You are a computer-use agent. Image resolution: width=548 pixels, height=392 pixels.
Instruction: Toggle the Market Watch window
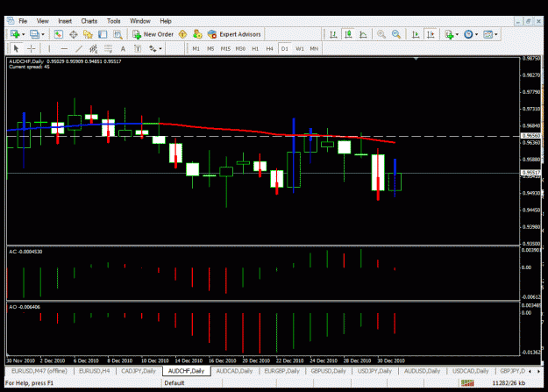pyautogui.click(x=59, y=34)
